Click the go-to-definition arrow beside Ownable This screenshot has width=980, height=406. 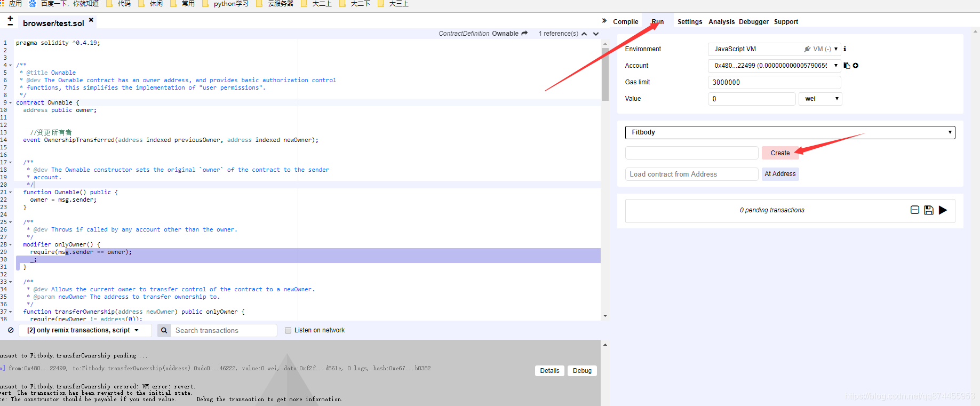(x=524, y=33)
